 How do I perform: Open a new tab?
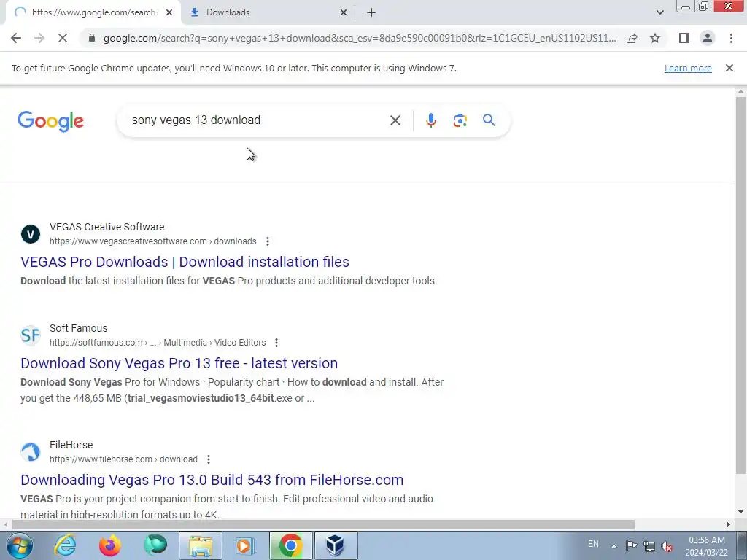pyautogui.click(x=371, y=13)
